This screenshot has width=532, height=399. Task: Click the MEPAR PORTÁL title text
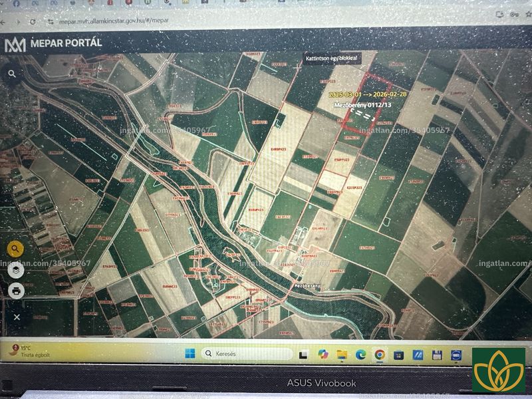coord(66,43)
